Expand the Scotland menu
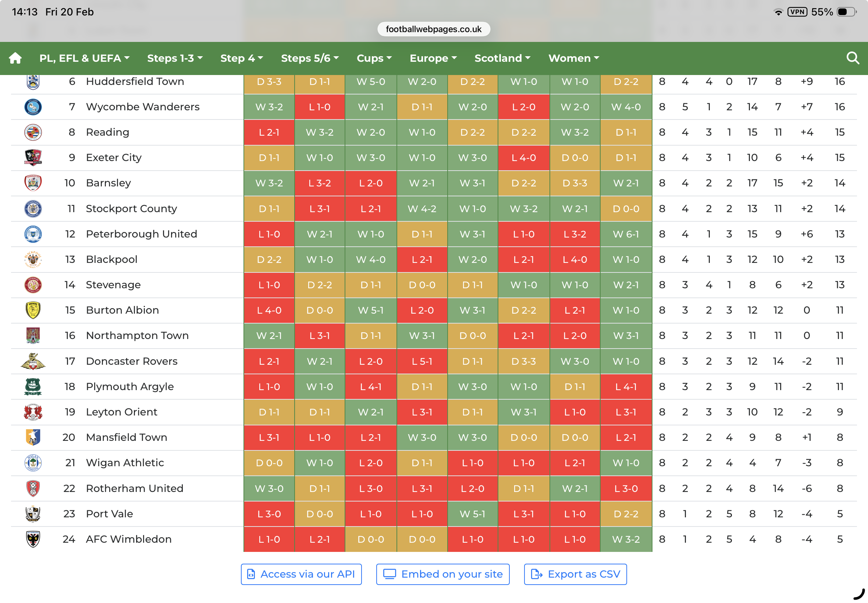Viewport: 868px width, 603px height. (502, 58)
